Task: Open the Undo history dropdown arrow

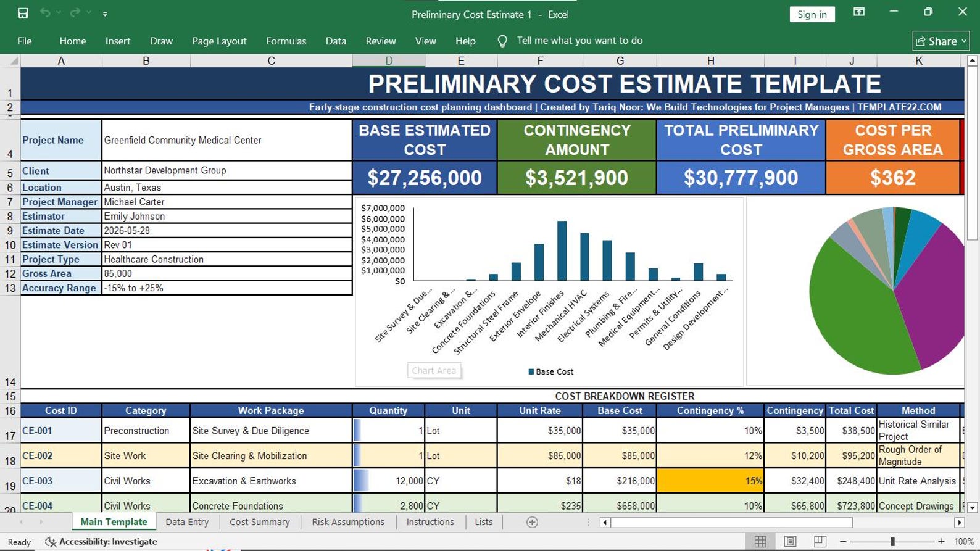Action: tap(59, 13)
